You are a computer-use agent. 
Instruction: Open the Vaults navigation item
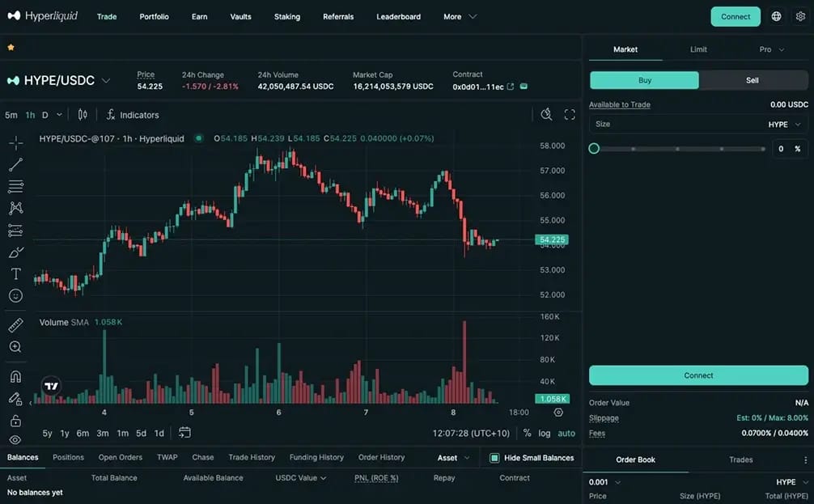tap(240, 17)
